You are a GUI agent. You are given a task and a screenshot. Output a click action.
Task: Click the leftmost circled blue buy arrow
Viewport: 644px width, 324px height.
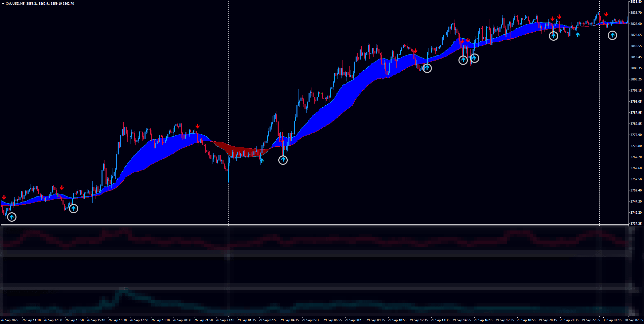click(12, 217)
